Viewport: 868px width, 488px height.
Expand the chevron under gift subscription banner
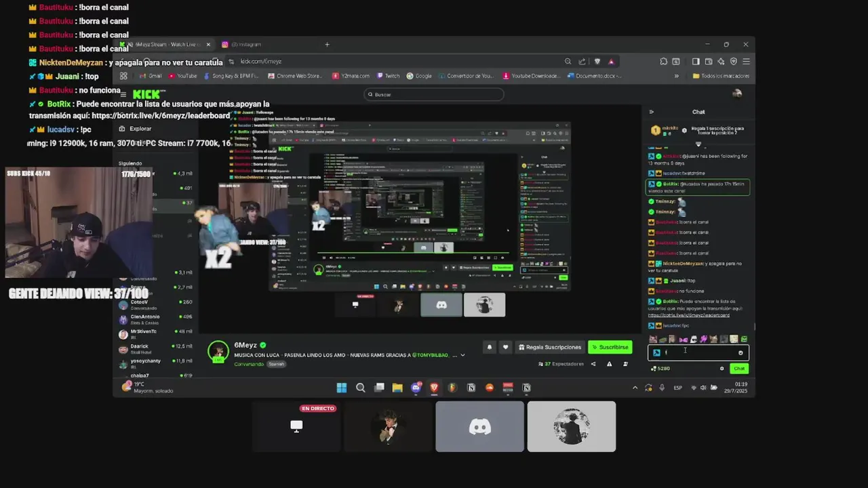click(698, 144)
